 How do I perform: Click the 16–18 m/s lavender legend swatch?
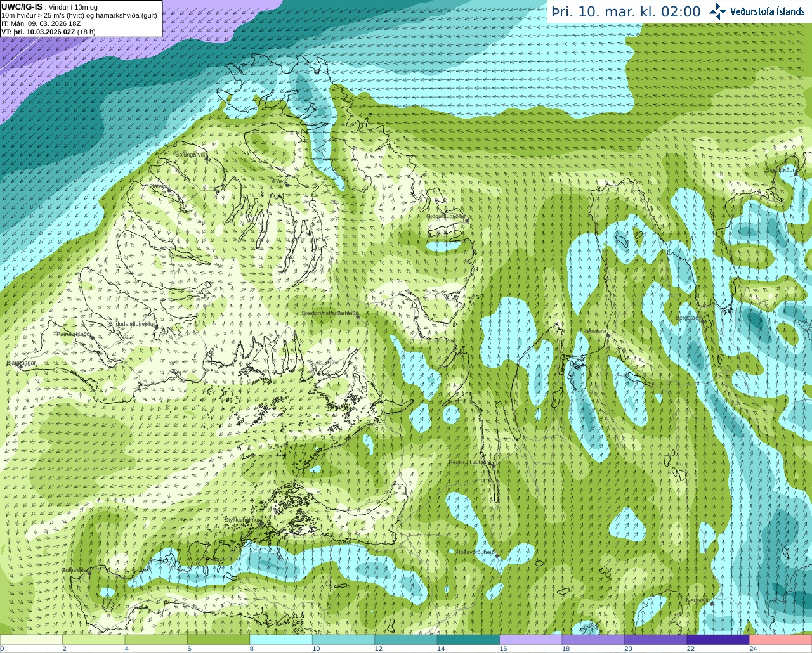coord(531,640)
